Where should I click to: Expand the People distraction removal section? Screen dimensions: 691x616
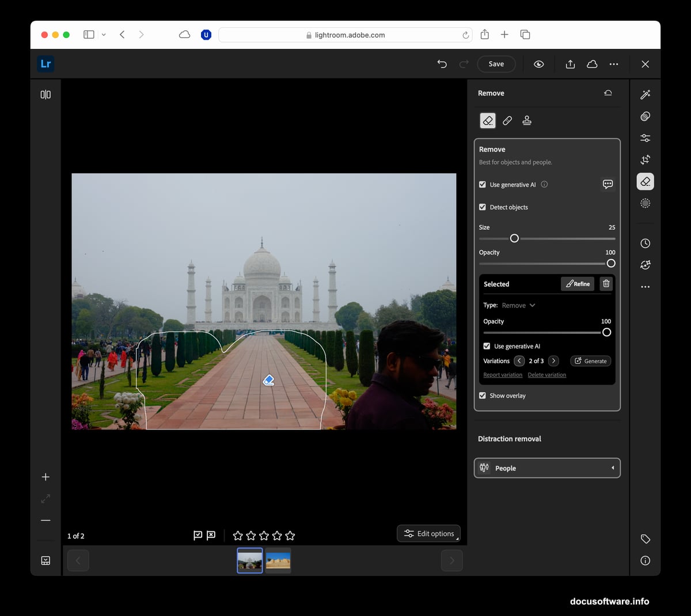546,467
